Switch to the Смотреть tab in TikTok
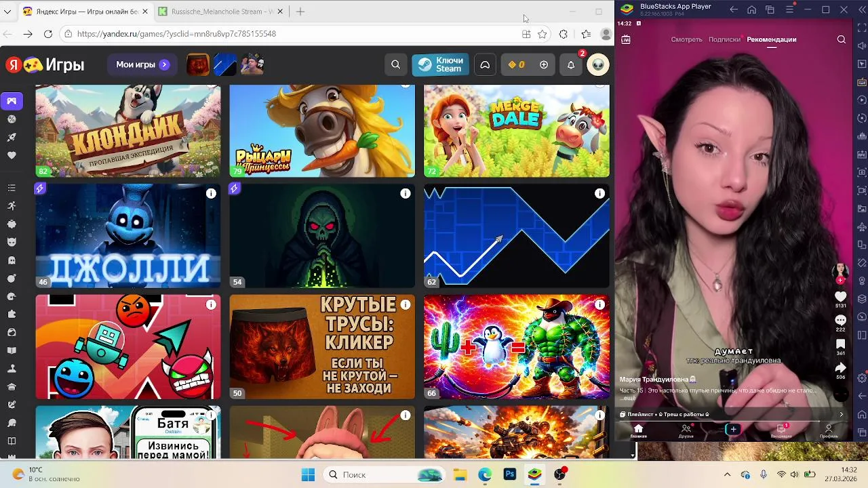Image resolution: width=868 pixels, height=488 pixels. pos(686,39)
